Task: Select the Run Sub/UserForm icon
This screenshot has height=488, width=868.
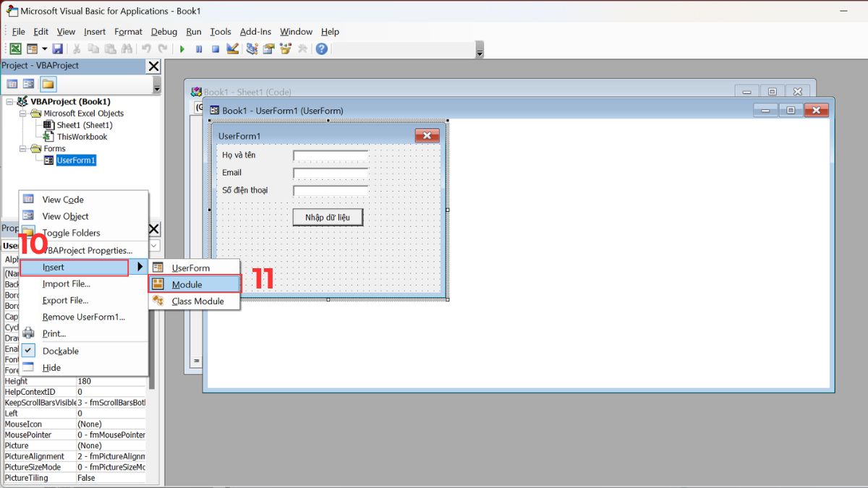Action: tap(182, 48)
